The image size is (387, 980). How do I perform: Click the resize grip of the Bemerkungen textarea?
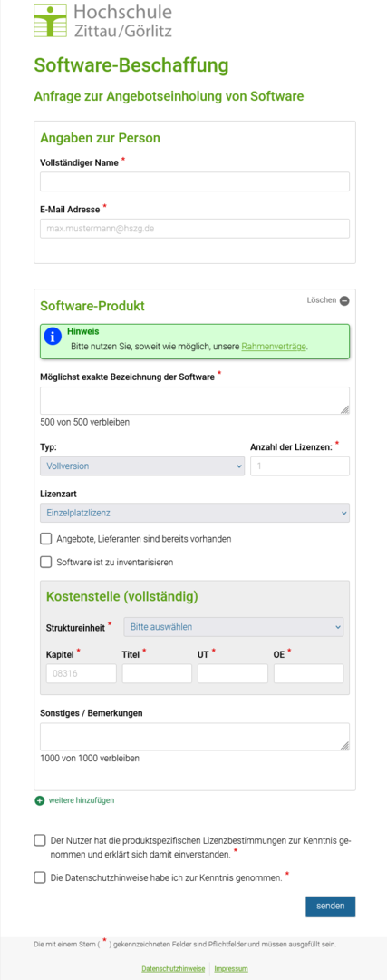(344, 745)
